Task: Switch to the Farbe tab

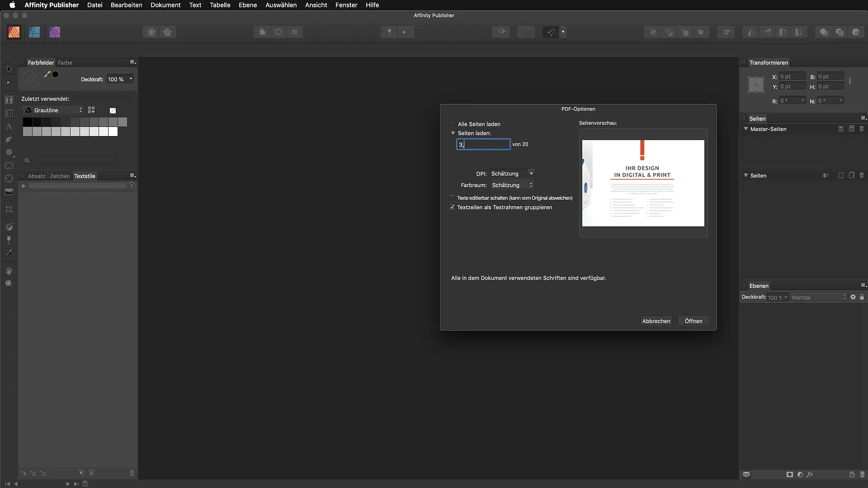Action: point(65,62)
